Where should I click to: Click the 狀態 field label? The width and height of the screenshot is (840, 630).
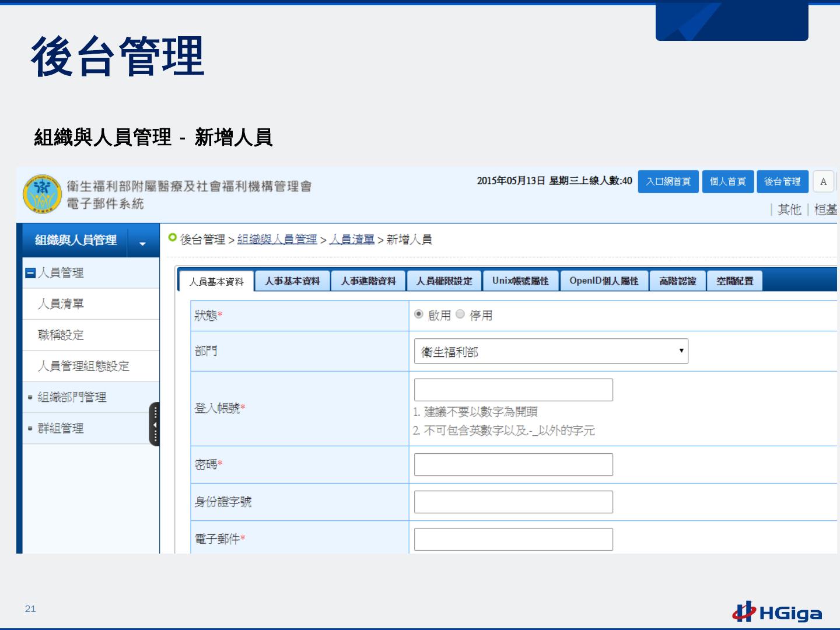(x=205, y=316)
